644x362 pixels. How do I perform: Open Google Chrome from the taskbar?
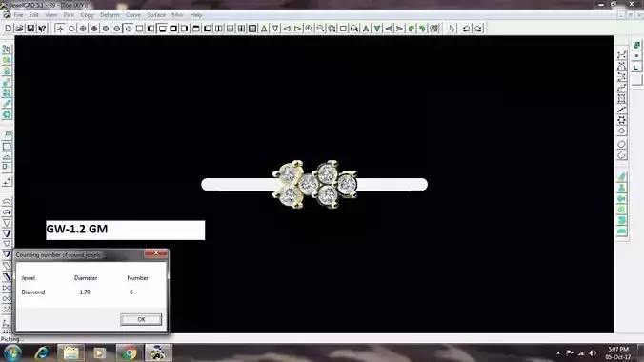click(x=130, y=353)
